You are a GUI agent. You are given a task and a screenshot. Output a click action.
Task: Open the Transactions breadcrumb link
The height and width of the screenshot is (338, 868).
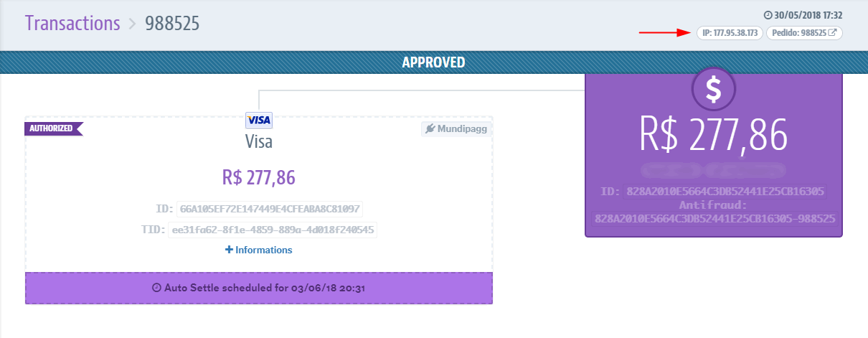(72, 23)
